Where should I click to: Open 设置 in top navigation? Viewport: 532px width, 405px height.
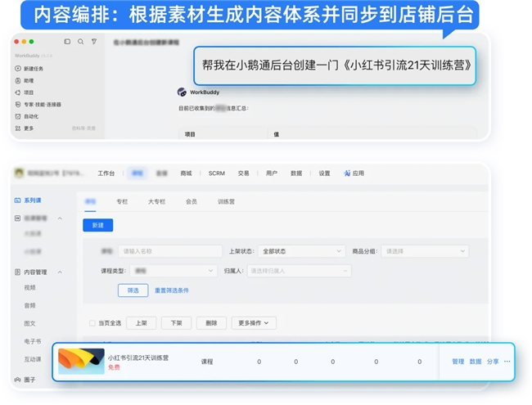click(324, 173)
